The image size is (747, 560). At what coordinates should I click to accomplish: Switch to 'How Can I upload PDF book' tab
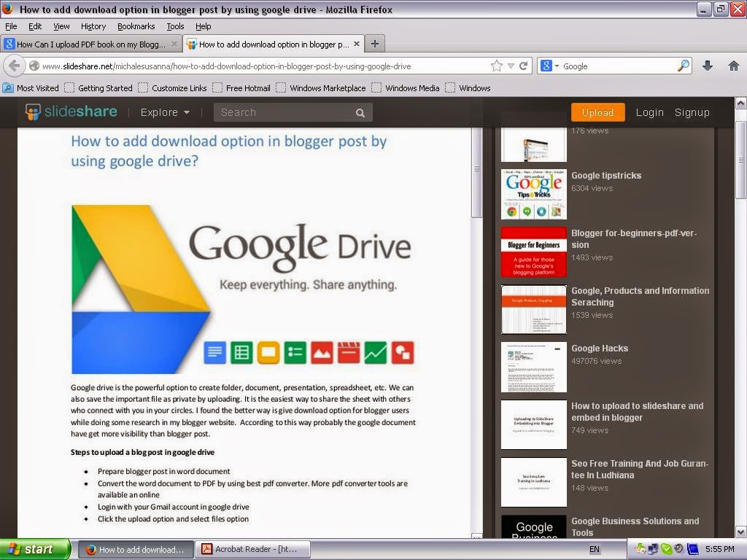click(x=90, y=44)
